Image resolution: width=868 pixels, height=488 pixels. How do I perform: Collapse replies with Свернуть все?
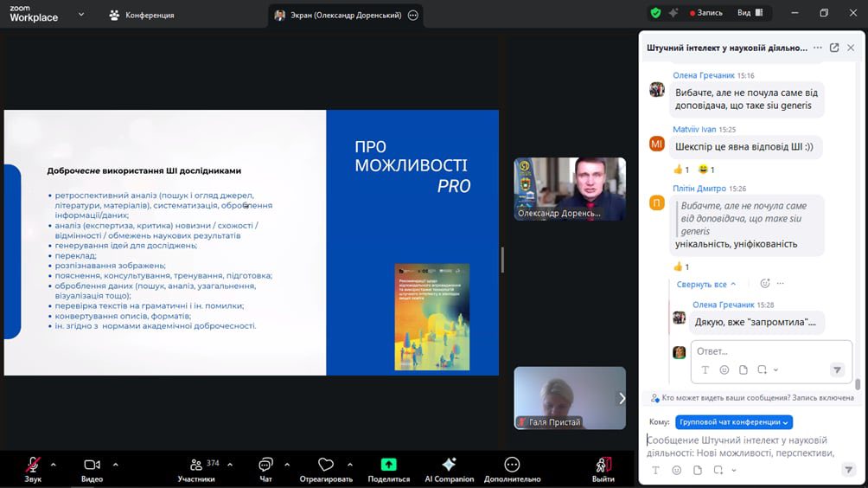(x=705, y=284)
